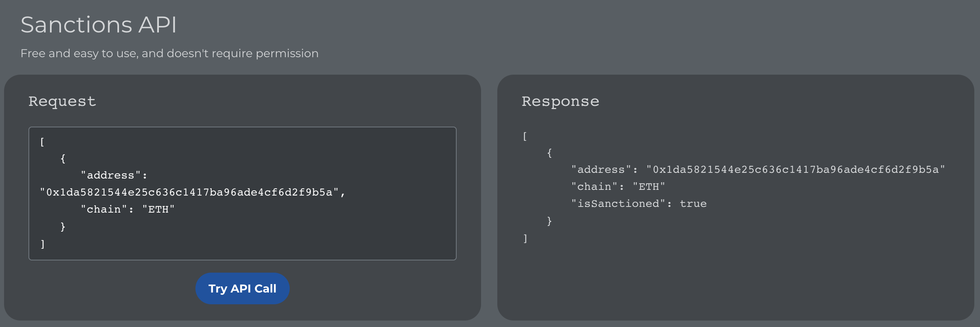Image resolution: width=980 pixels, height=327 pixels.
Task: Click the isSanctioned true value in response
Action: click(x=693, y=204)
